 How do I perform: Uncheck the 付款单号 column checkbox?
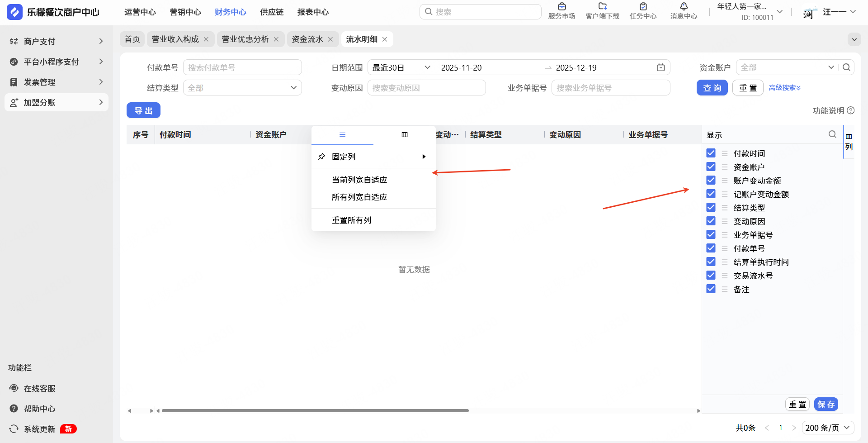click(711, 248)
